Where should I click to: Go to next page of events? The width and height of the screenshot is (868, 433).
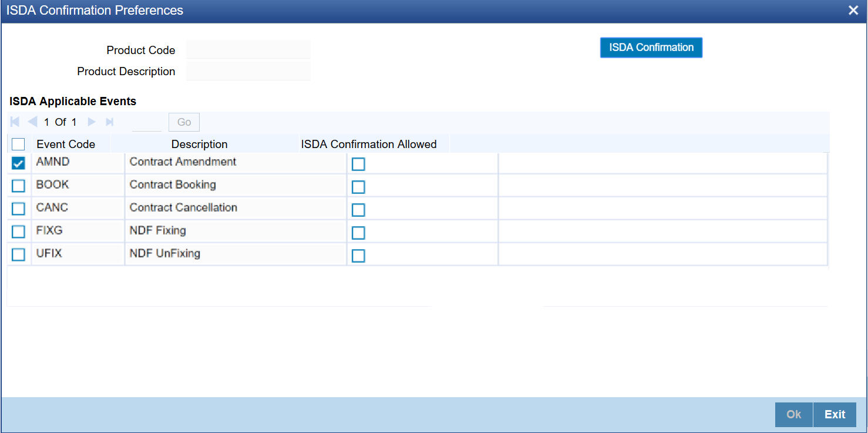(92, 122)
